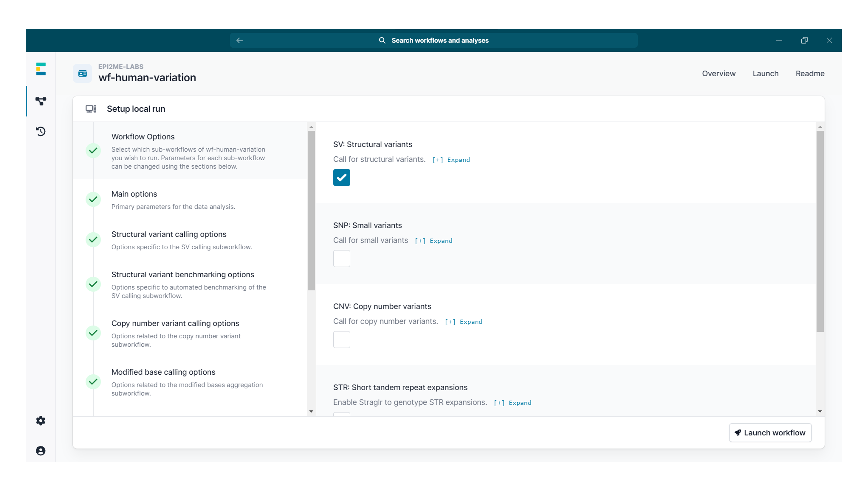Open Modified base calling options section
The height and width of the screenshot is (491, 868).
190,382
